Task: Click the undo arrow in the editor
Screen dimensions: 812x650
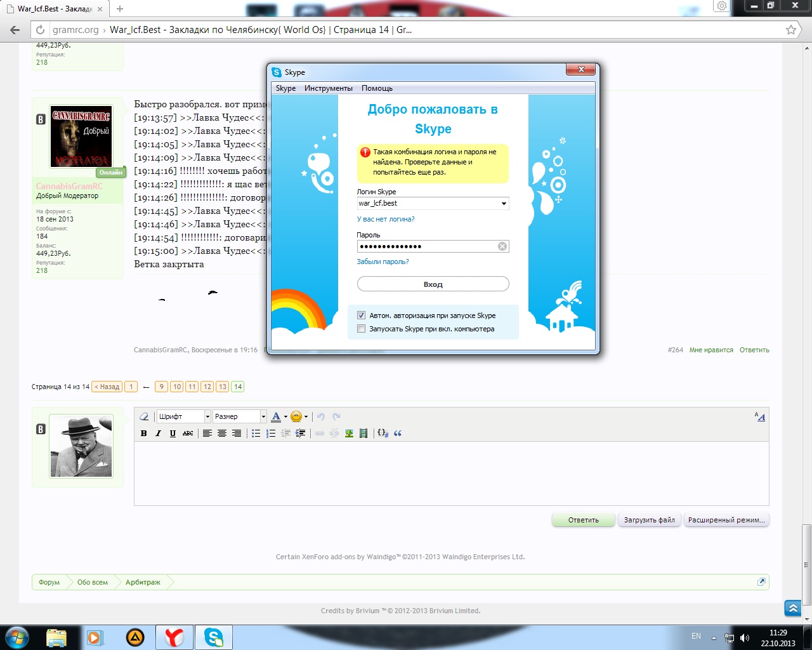Action: pyautogui.click(x=321, y=416)
